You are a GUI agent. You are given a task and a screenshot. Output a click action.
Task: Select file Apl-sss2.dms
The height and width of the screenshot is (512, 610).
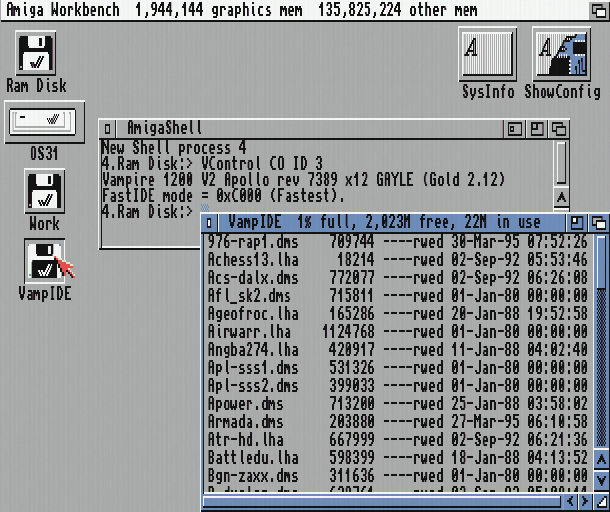coord(397,386)
